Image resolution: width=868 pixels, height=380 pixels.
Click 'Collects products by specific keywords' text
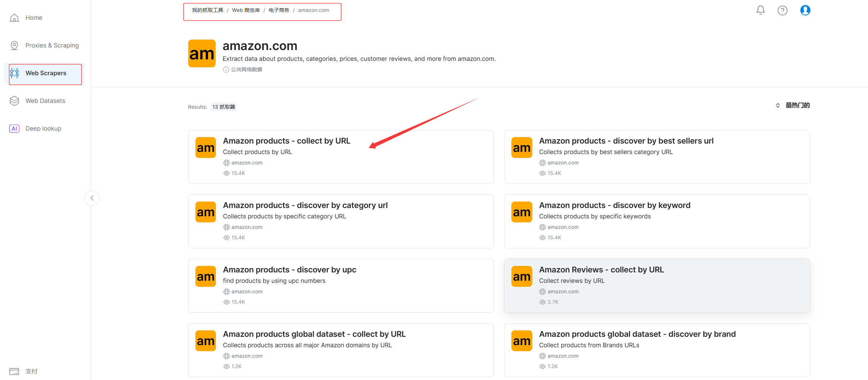coord(595,216)
